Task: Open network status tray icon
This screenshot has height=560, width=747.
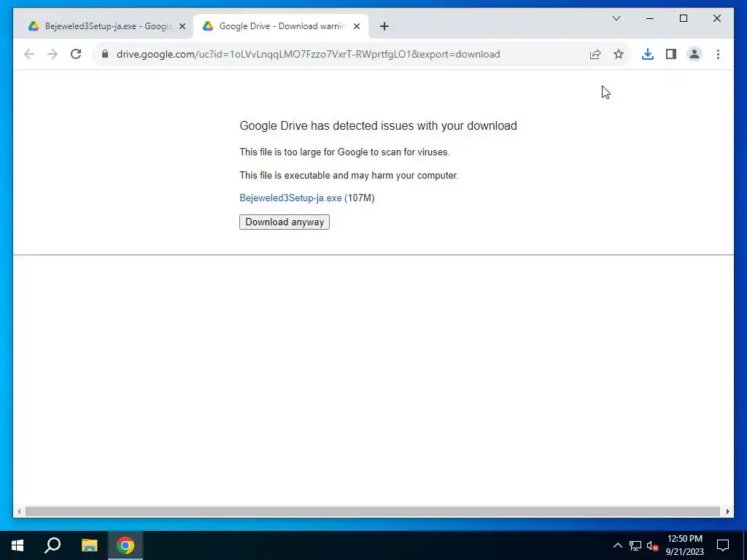Action: pyautogui.click(x=635, y=545)
